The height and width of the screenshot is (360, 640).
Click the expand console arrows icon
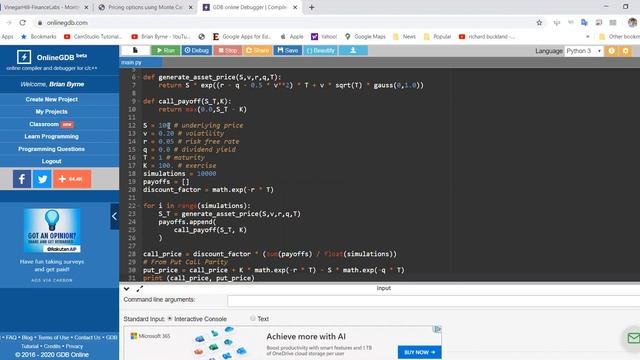pyautogui.click(x=140, y=289)
